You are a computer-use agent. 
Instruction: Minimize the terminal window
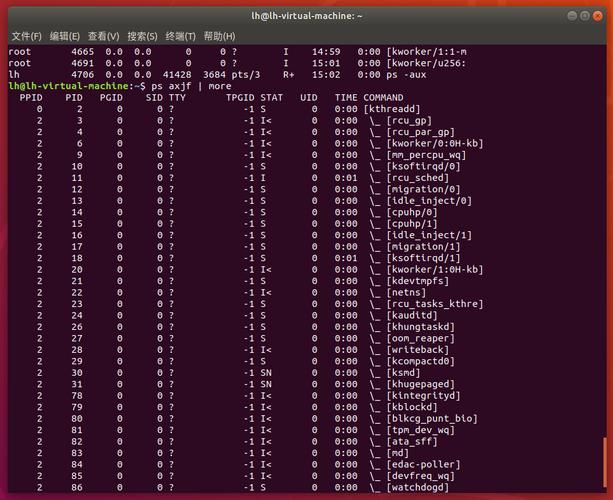[x=572, y=16]
